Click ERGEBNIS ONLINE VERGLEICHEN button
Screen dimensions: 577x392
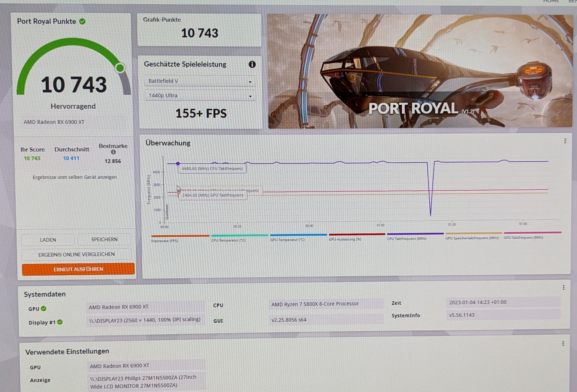(76, 255)
